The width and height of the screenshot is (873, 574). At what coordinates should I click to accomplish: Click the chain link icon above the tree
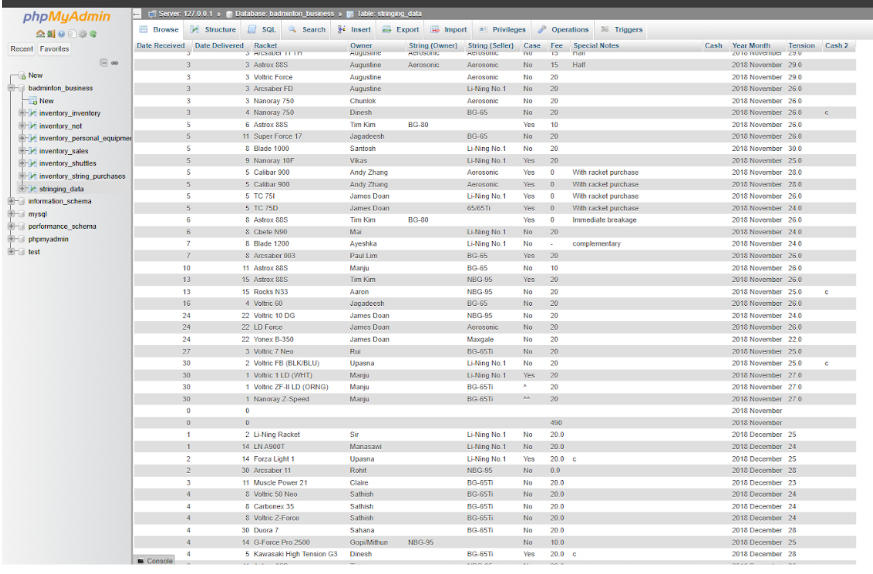(x=115, y=63)
